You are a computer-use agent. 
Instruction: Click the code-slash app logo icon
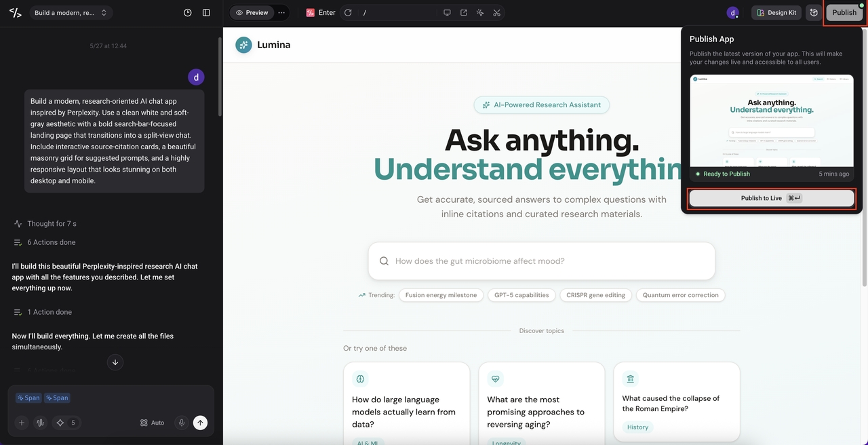point(15,13)
